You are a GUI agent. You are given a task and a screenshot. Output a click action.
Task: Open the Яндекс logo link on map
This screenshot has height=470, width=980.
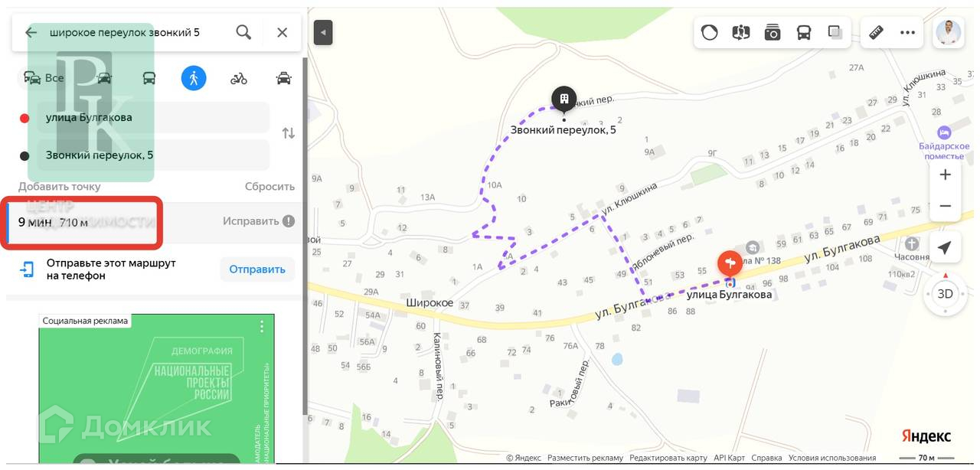coord(926,436)
